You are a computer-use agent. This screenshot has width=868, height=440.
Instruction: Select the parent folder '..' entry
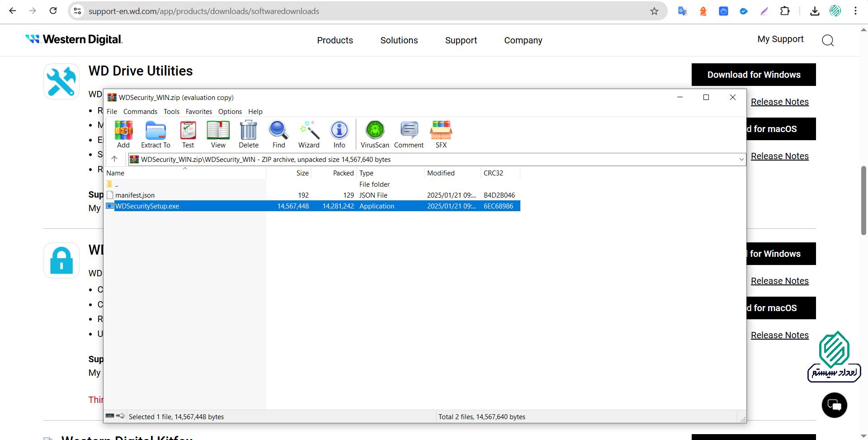(313, 185)
